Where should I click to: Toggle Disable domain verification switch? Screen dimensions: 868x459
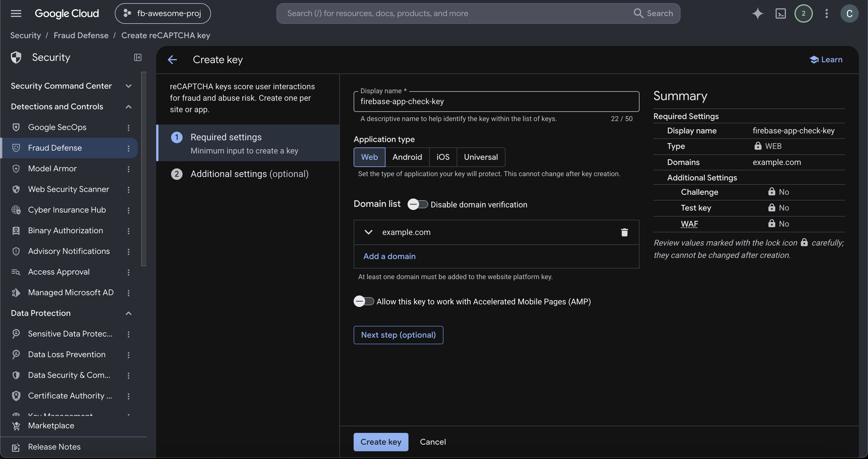[x=417, y=205]
